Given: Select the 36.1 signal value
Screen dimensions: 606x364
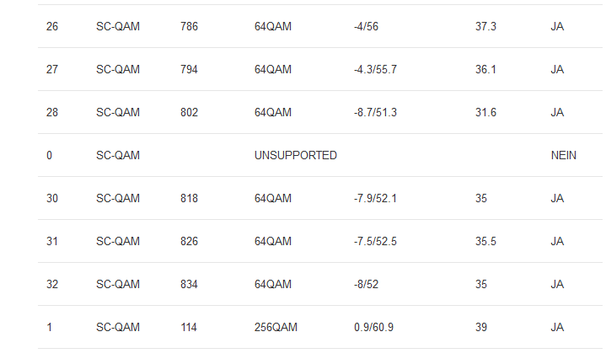Looking at the screenshot, I should click(x=485, y=70).
